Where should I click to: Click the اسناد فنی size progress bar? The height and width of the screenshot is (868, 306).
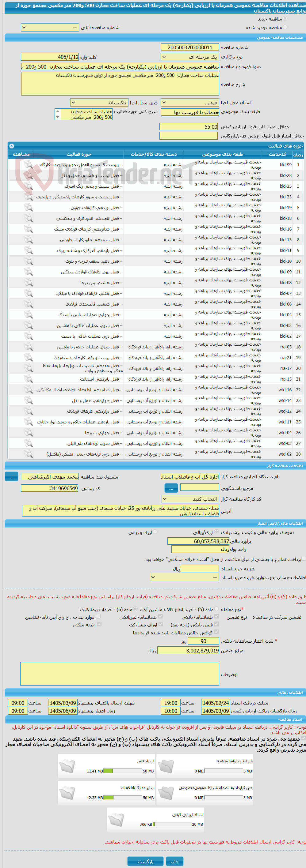point(123,771)
